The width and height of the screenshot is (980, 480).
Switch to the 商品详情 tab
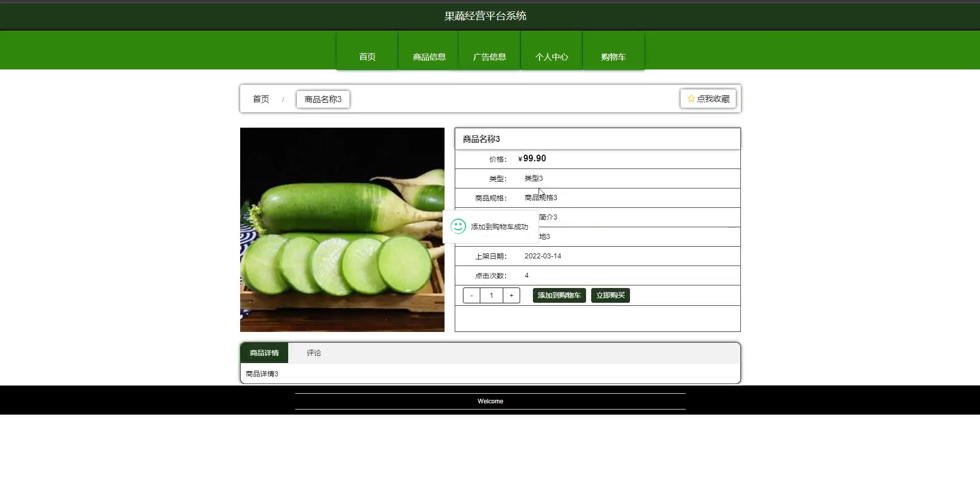tap(264, 353)
